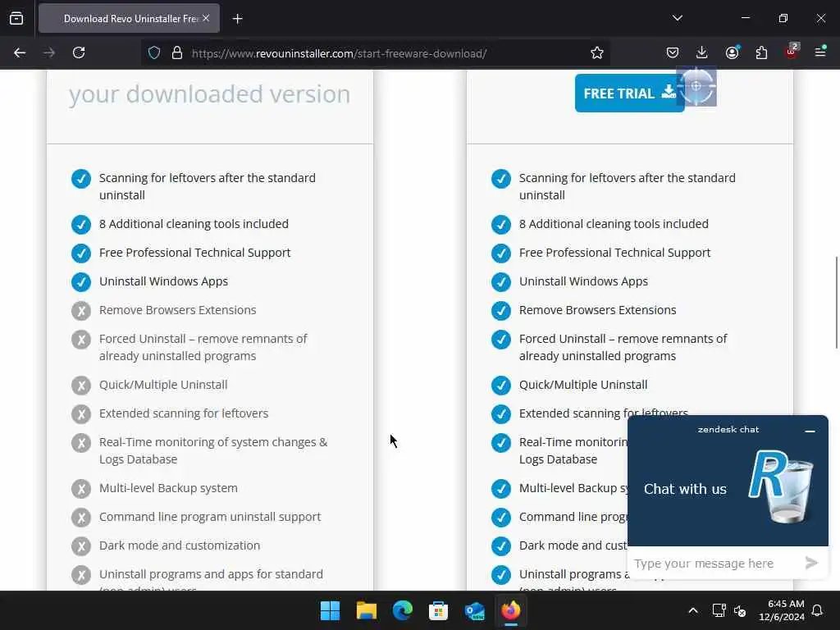This screenshot has width=840, height=630.
Task: Save page to Pocket
Action: [x=673, y=52]
